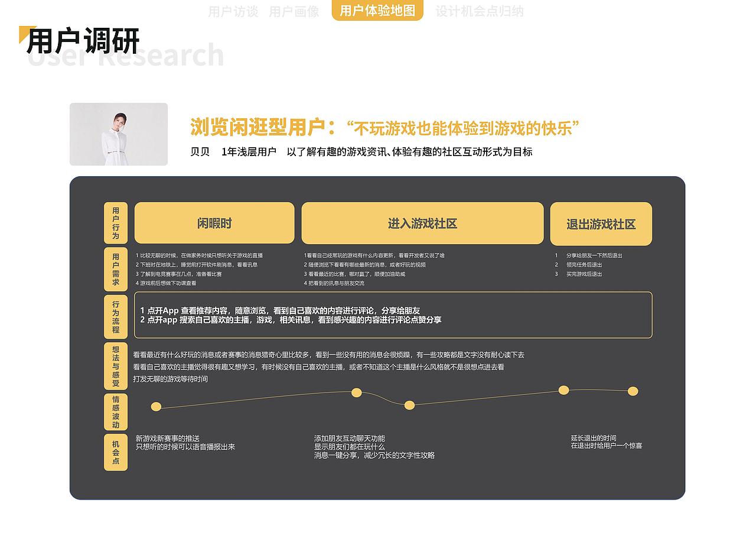Image resolution: width=756 pixels, height=535 pixels.
Task: Click flow step 1 点开App 查看推荐内容
Action: point(280,310)
